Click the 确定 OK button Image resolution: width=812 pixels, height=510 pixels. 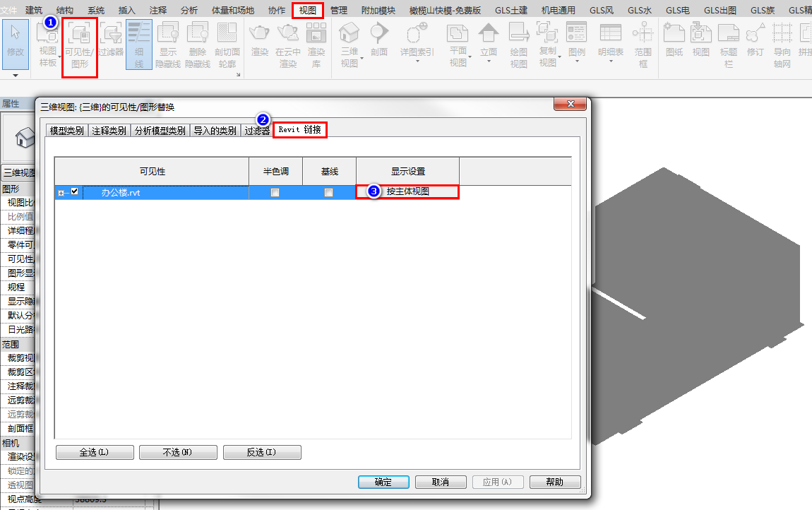point(383,482)
